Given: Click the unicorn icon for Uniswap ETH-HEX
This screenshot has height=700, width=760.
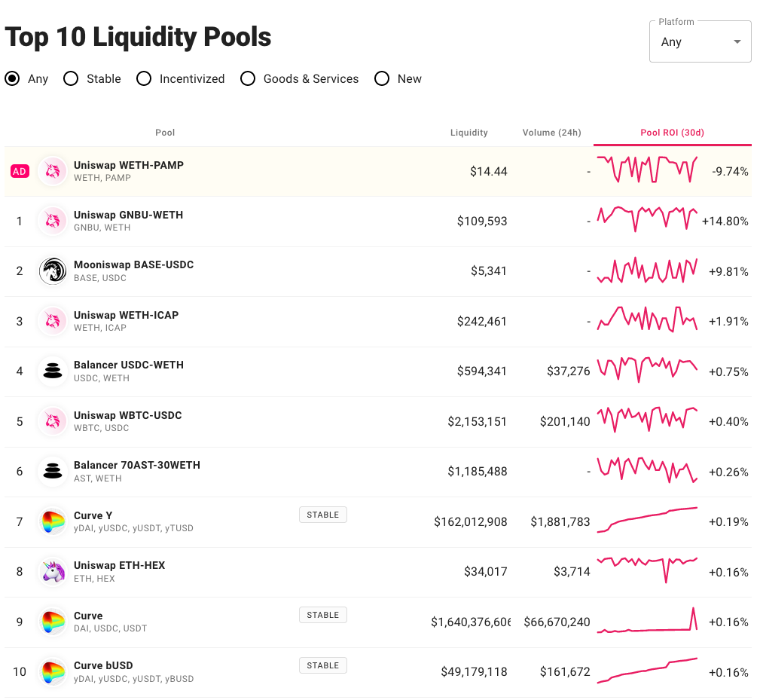Looking at the screenshot, I should coord(52,572).
